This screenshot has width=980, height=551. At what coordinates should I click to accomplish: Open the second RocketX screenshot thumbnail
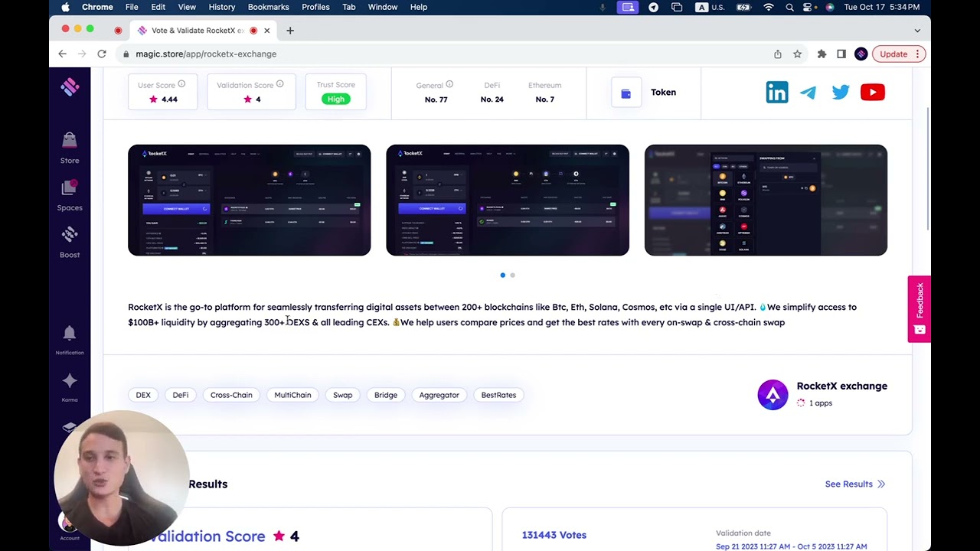pos(508,200)
